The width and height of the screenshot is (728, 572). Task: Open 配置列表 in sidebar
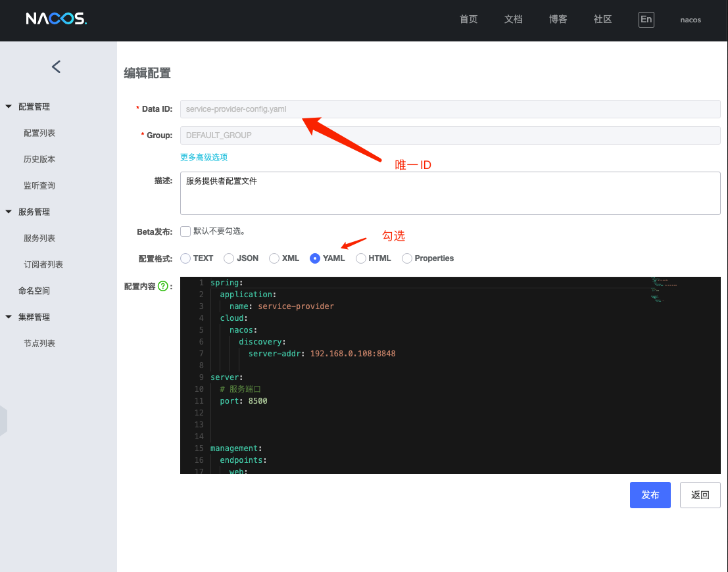pos(39,133)
